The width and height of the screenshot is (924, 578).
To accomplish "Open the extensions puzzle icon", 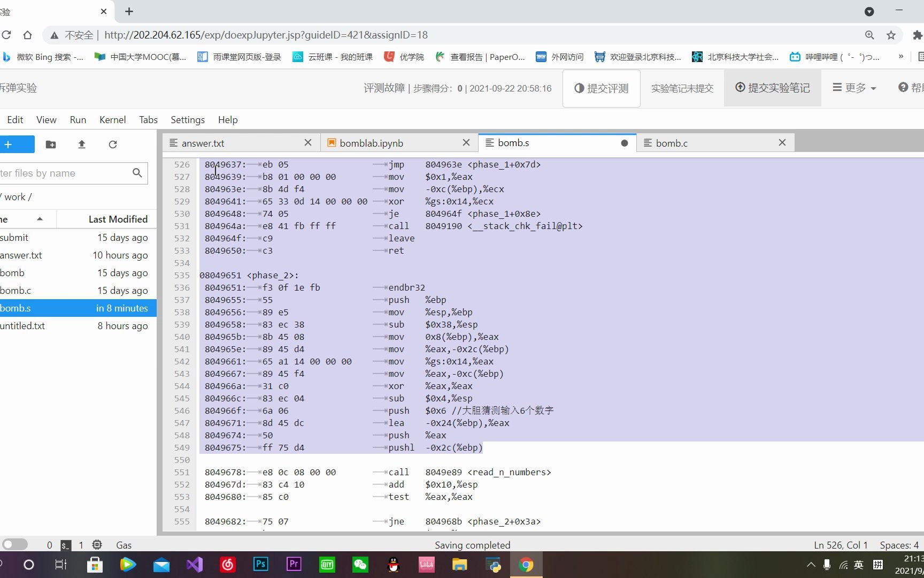I will tap(918, 35).
